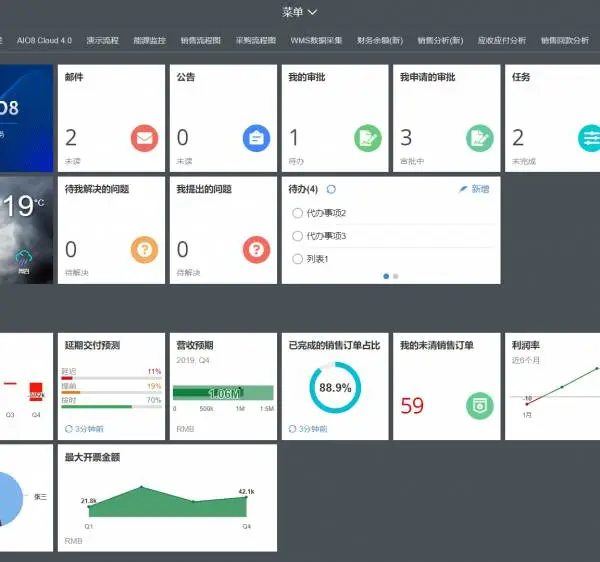Viewport: 600px width, 562px height.
Task: Switch to the WMS数据采集 tab
Action: (316, 40)
